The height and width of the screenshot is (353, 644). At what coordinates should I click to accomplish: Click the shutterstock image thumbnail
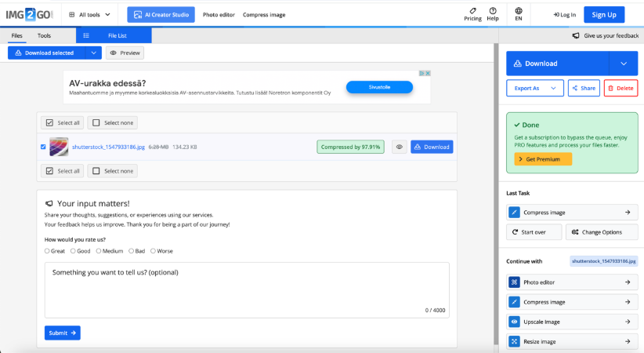click(x=59, y=147)
